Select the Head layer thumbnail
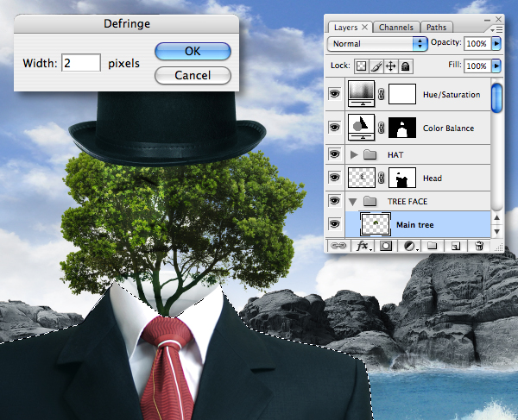 (x=362, y=178)
